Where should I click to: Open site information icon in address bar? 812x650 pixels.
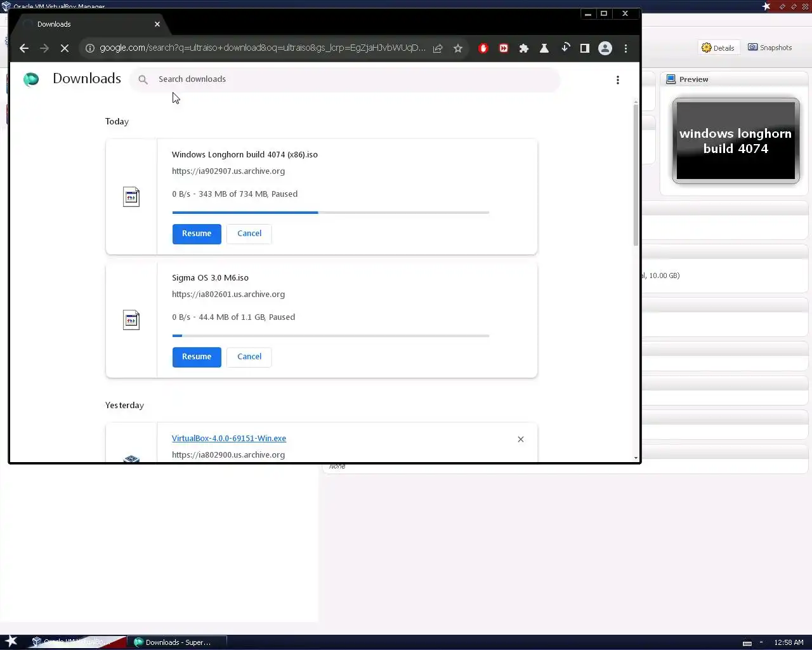point(90,48)
